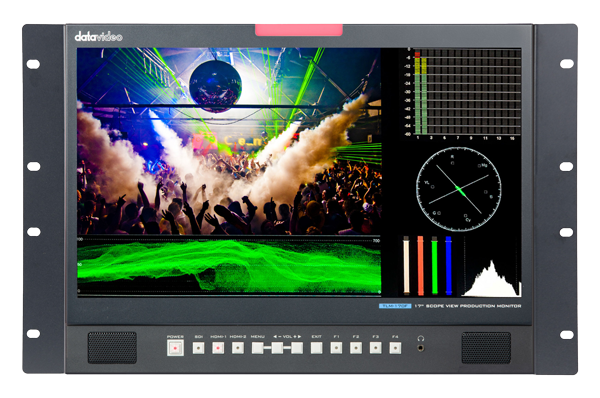600x398 pixels.
Task: Click the disco ball in the video picture
Action: [215, 86]
